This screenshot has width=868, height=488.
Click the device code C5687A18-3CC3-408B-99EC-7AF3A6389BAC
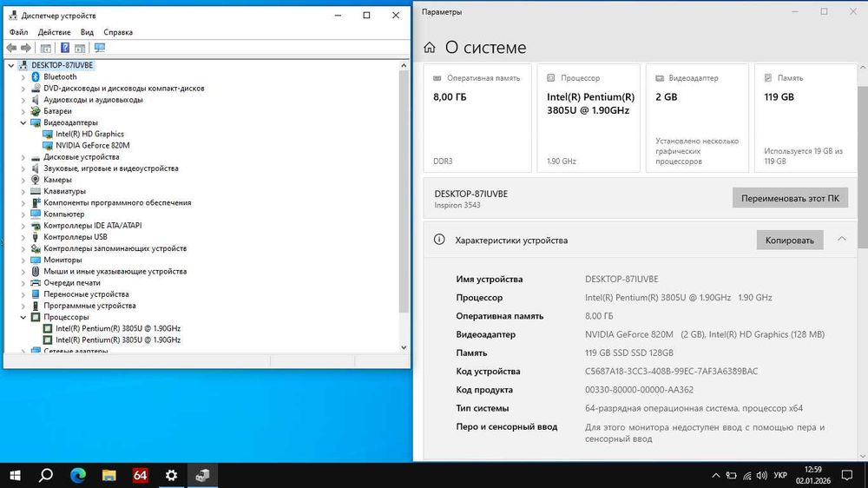tap(671, 371)
